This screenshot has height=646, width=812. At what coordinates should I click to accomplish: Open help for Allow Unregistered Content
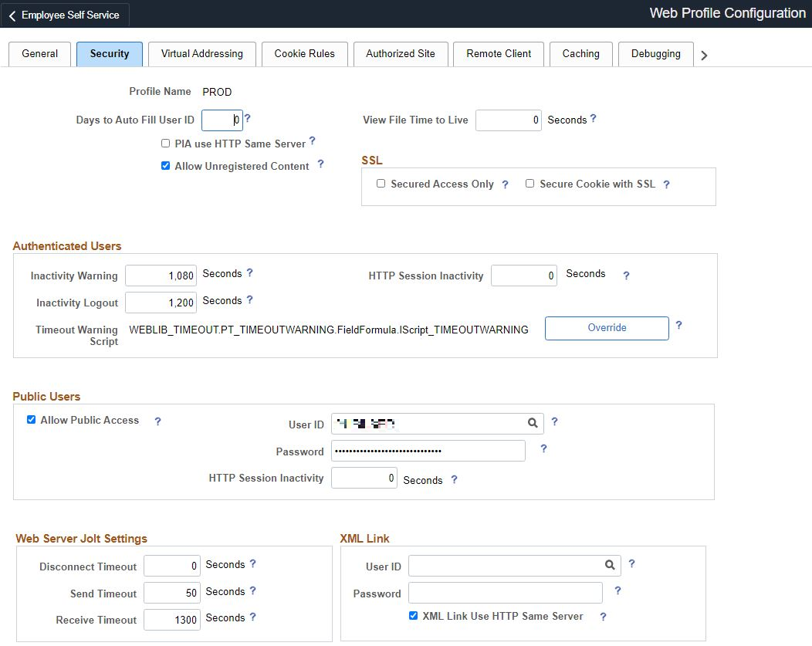tap(320, 164)
